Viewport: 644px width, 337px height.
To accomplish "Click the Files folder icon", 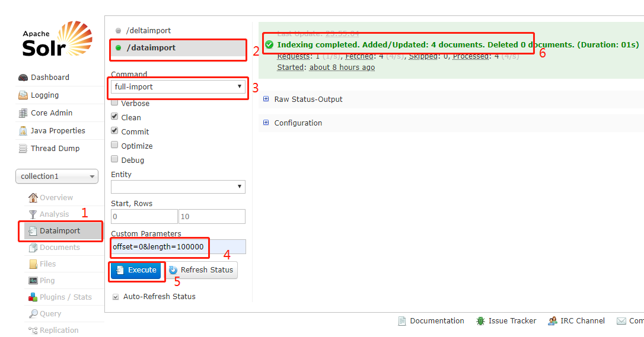I will (33, 264).
